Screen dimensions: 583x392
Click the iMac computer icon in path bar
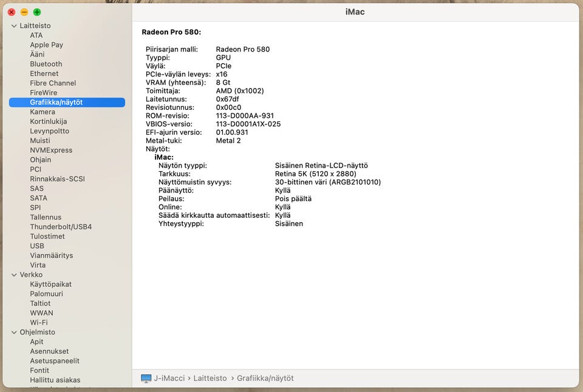(x=146, y=378)
